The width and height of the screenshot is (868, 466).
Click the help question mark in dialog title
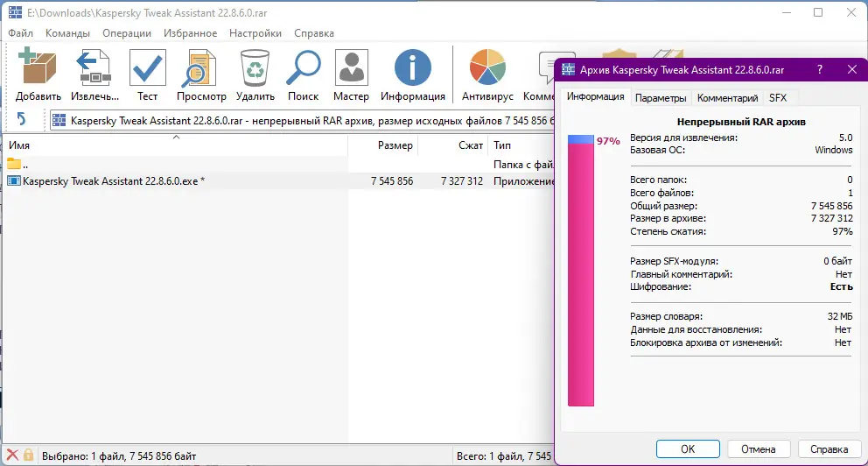tap(819, 70)
